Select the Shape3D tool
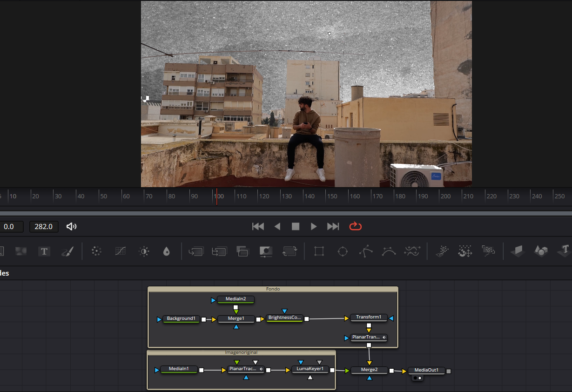The image size is (572, 392). [541, 251]
